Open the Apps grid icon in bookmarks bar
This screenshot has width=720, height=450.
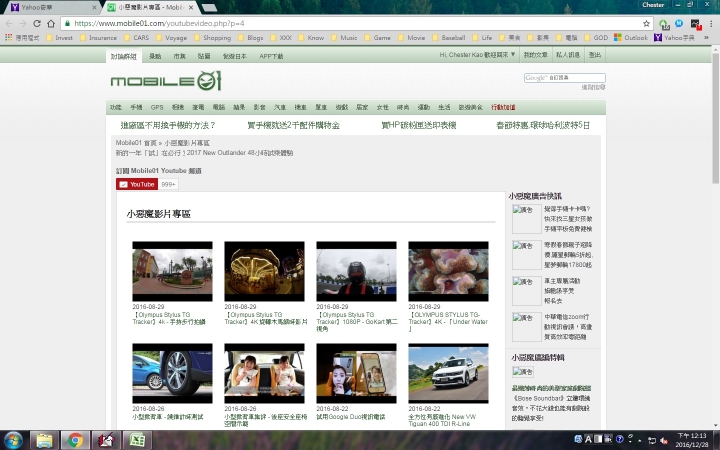pyautogui.click(x=8, y=38)
